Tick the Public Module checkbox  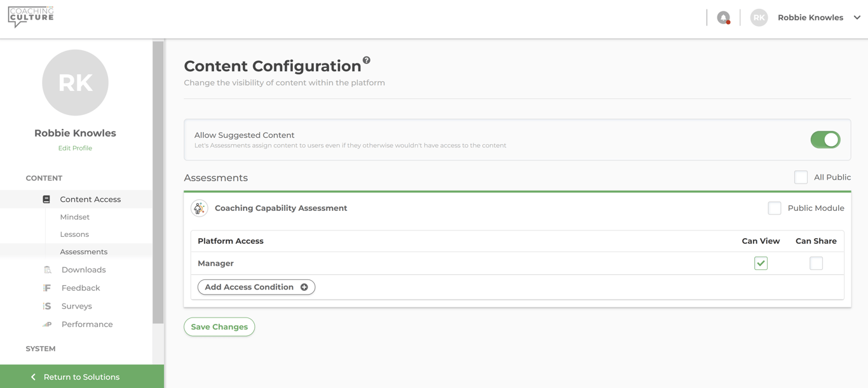coord(774,208)
